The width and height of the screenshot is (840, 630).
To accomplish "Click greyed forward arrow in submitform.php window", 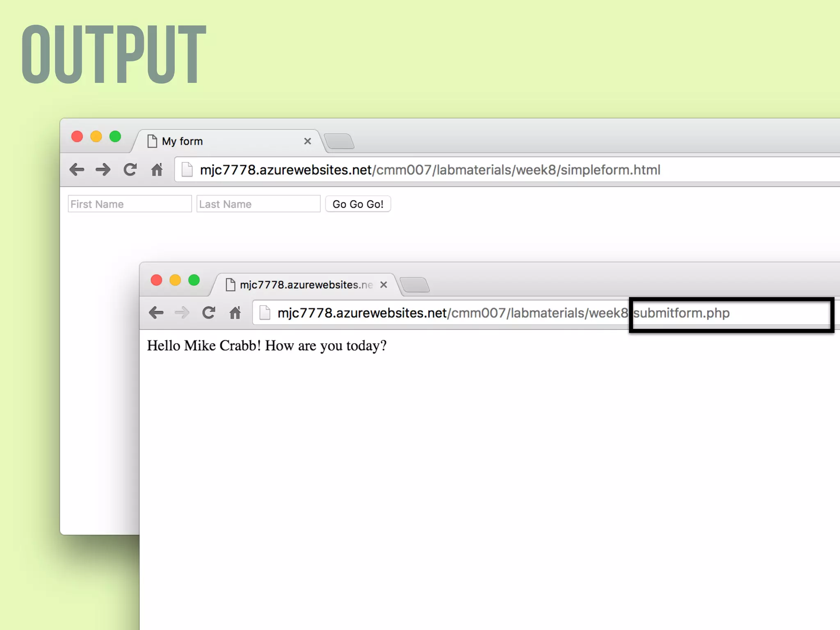I will pyautogui.click(x=182, y=313).
